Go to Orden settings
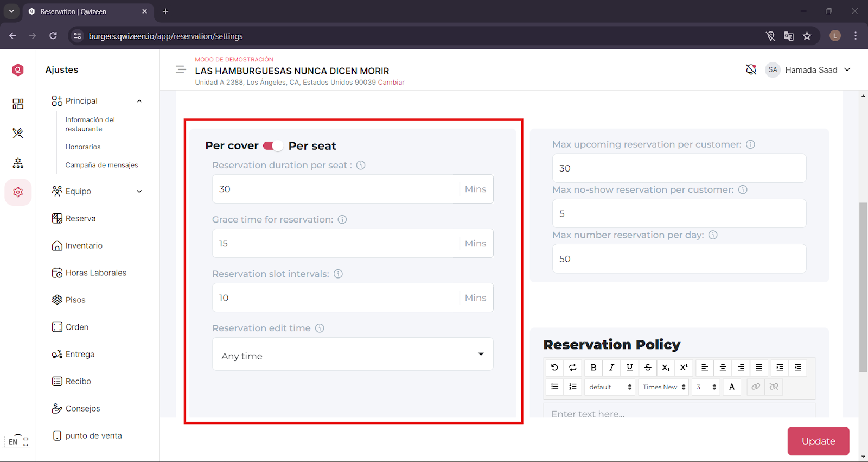The height and width of the screenshot is (462, 868). pyautogui.click(x=70, y=327)
